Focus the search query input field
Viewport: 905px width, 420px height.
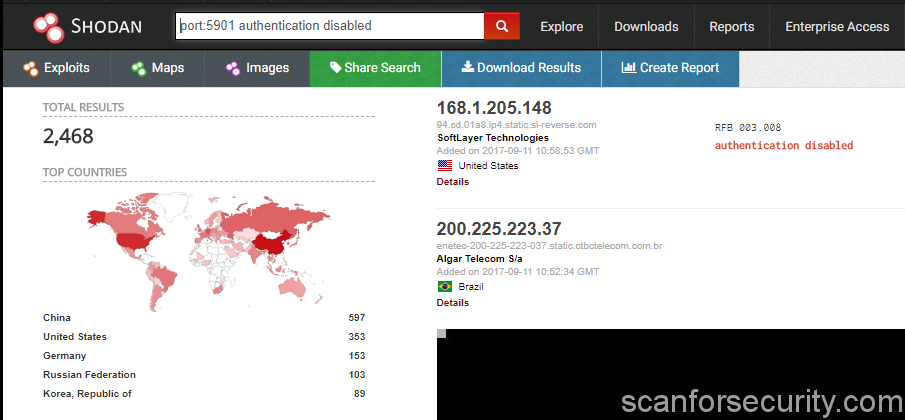pos(330,26)
